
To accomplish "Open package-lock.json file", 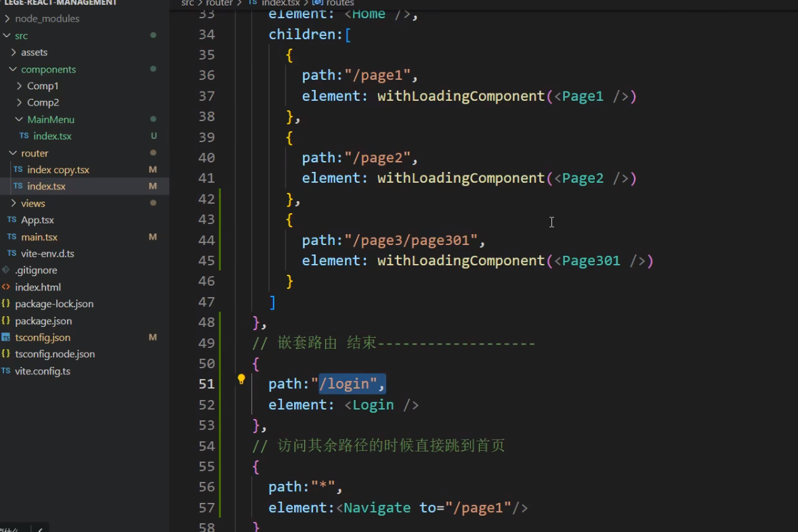I will 54,304.
